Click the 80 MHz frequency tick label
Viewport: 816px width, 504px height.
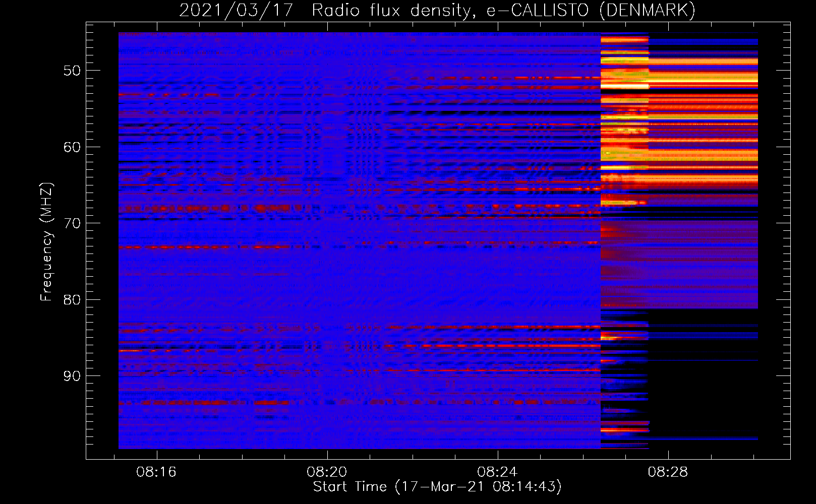point(72,300)
